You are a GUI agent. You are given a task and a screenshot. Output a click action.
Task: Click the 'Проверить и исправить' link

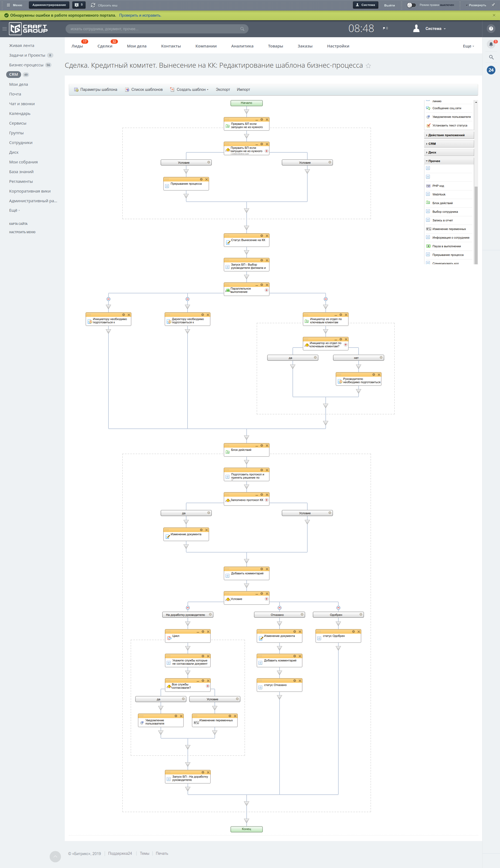click(140, 15)
